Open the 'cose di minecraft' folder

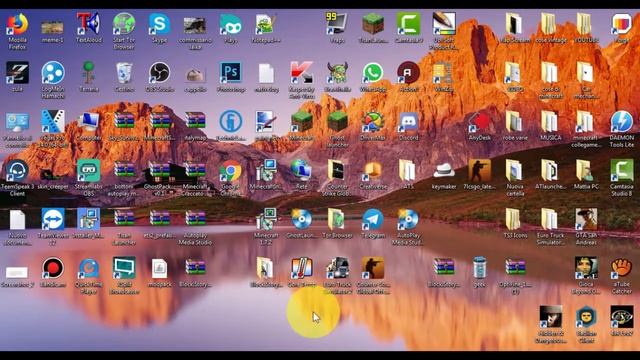550,73
